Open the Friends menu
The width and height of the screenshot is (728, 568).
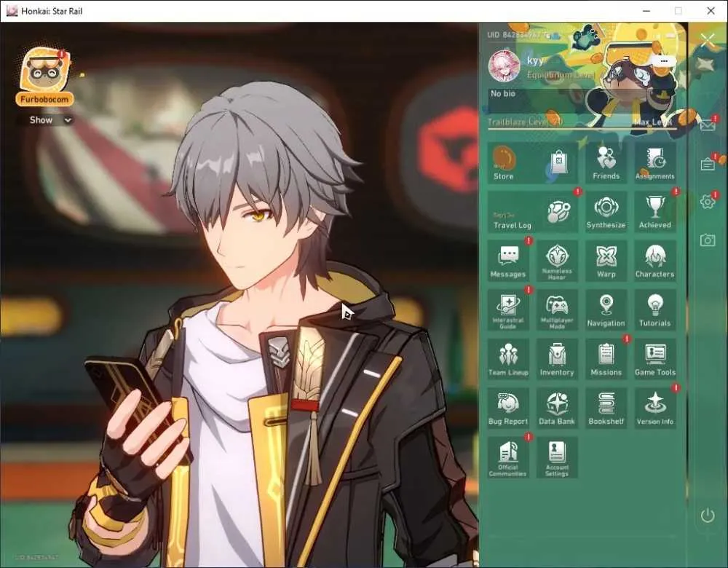[606, 162]
